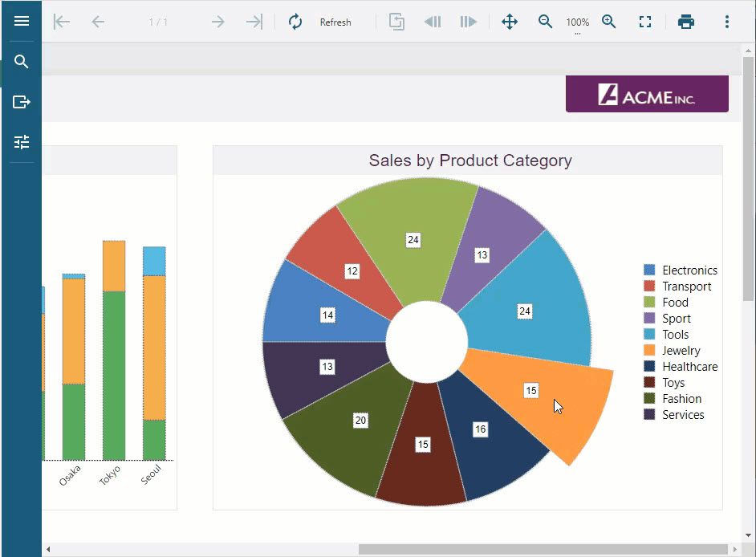This screenshot has height=557, width=756.
Task: Click the Transport legend color swatch
Action: 649,286
